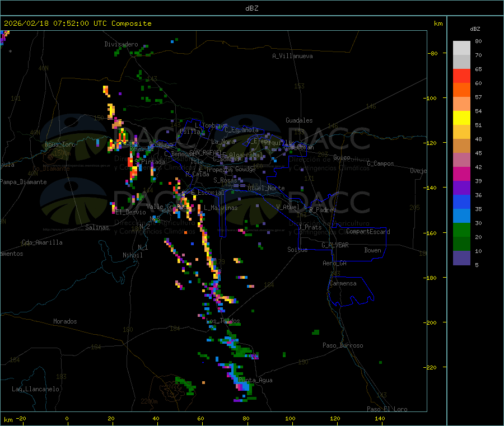The image size is (504, 426).
Task: Click the CompartEscard location label
Action: [368, 231]
